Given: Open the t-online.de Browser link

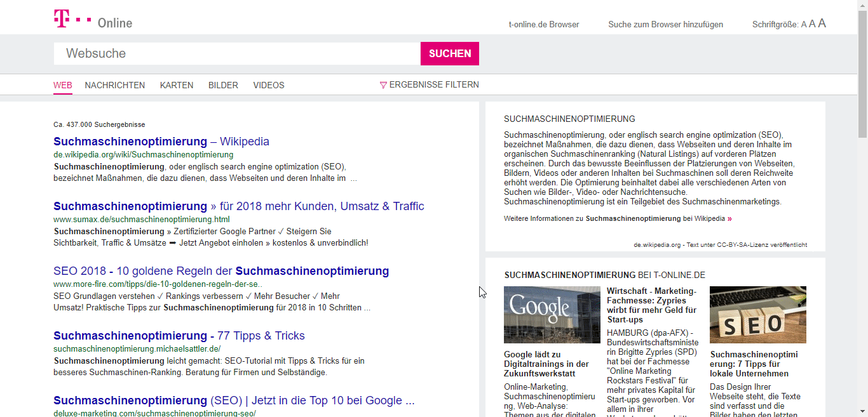Looking at the screenshot, I should [x=544, y=25].
